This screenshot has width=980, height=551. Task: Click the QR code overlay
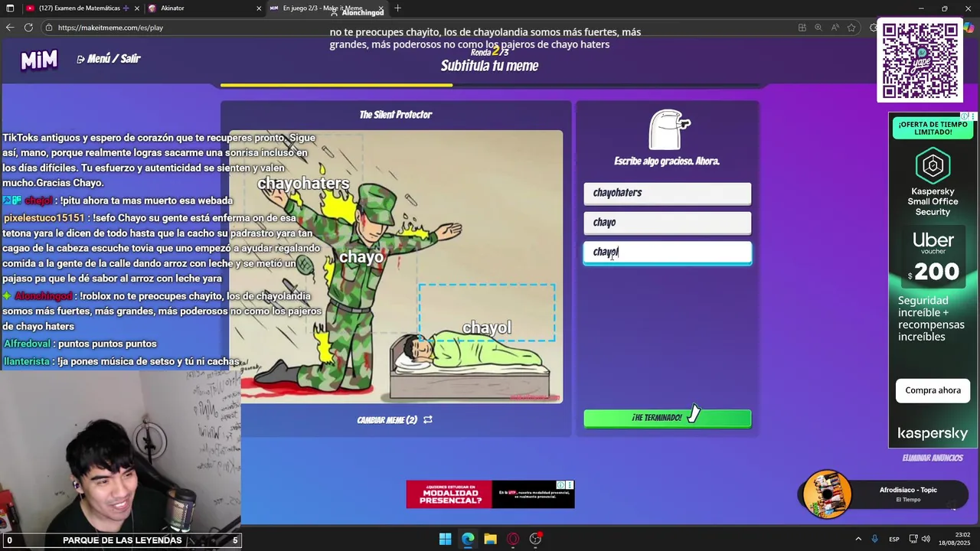coord(920,60)
